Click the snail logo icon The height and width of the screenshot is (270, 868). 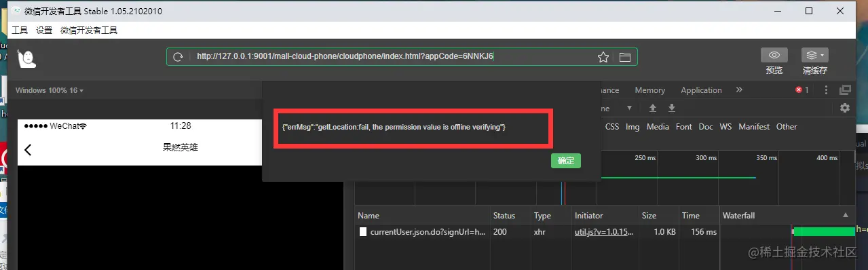pos(26,60)
